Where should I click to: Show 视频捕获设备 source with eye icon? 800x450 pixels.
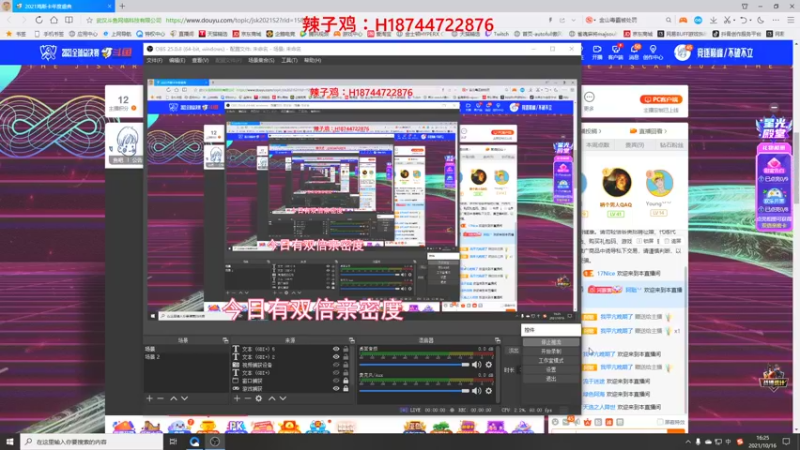(x=336, y=365)
